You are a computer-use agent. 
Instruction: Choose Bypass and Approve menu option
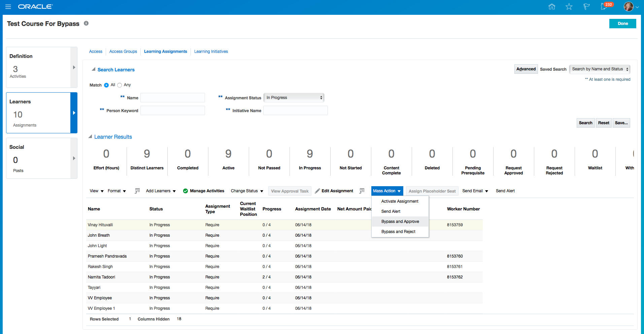coord(400,222)
